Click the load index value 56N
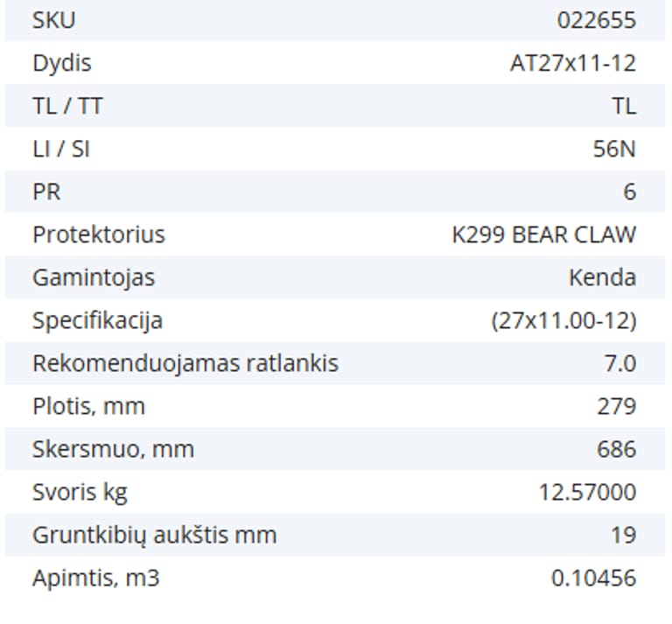672x624 pixels. pos(614,149)
